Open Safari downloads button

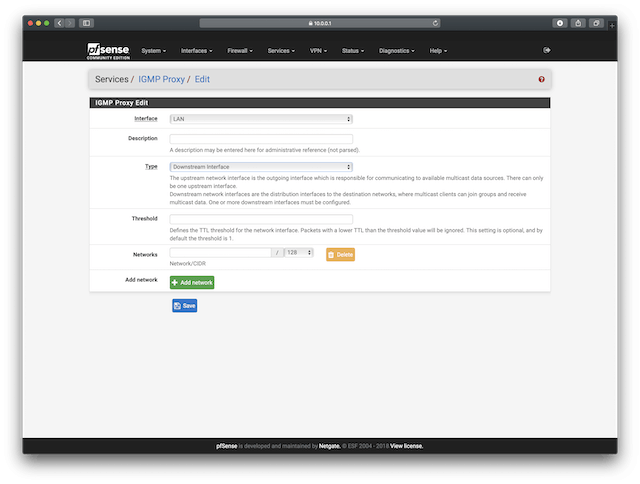pos(560,23)
